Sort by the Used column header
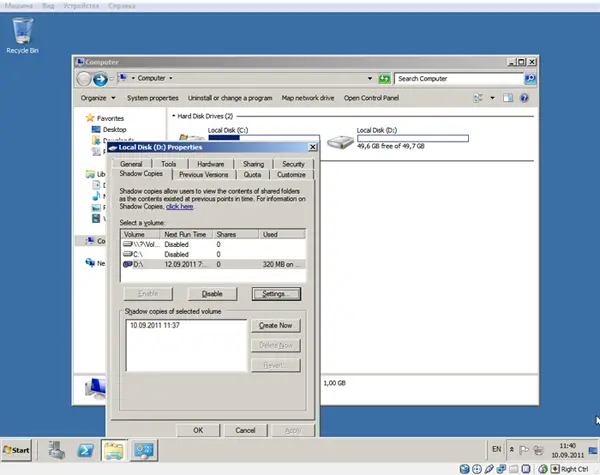600x475 pixels. click(x=282, y=234)
